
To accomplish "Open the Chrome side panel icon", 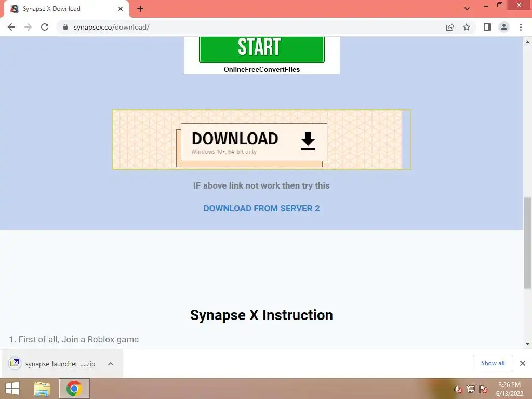I will pyautogui.click(x=487, y=27).
